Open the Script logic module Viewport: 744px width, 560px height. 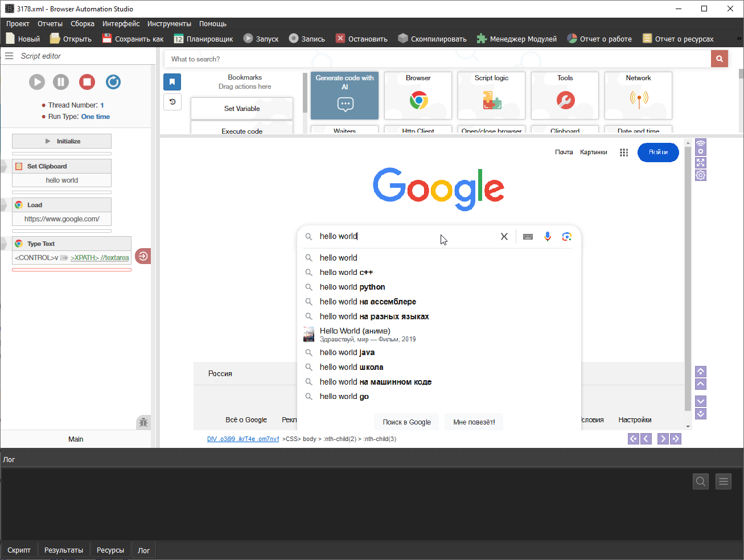click(x=491, y=95)
